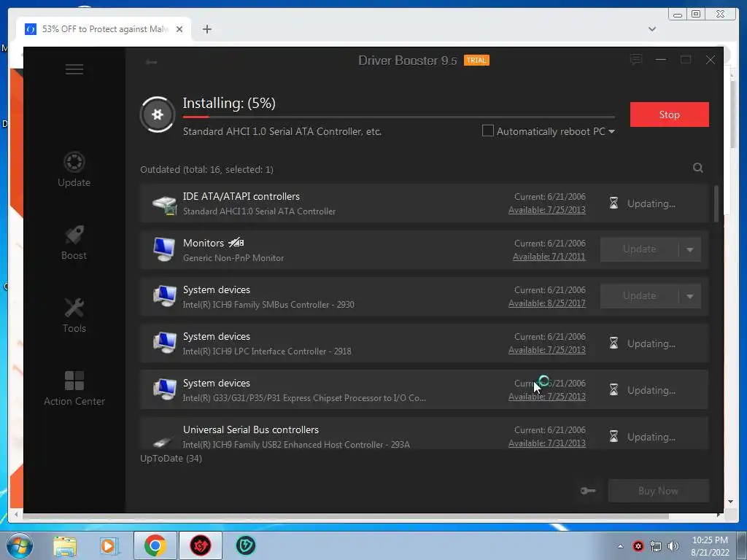
Task: Select the Generic Non-PnP Monitor text
Action: coord(233,258)
